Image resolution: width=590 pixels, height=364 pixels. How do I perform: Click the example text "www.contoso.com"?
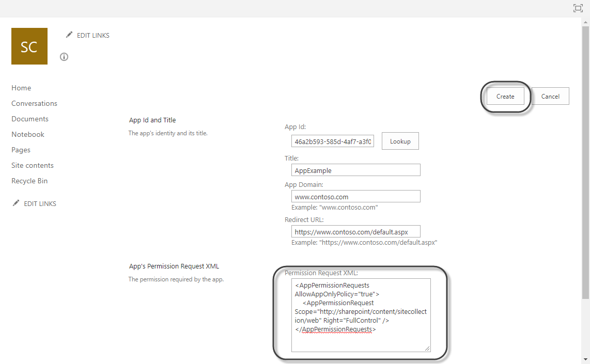click(x=334, y=208)
